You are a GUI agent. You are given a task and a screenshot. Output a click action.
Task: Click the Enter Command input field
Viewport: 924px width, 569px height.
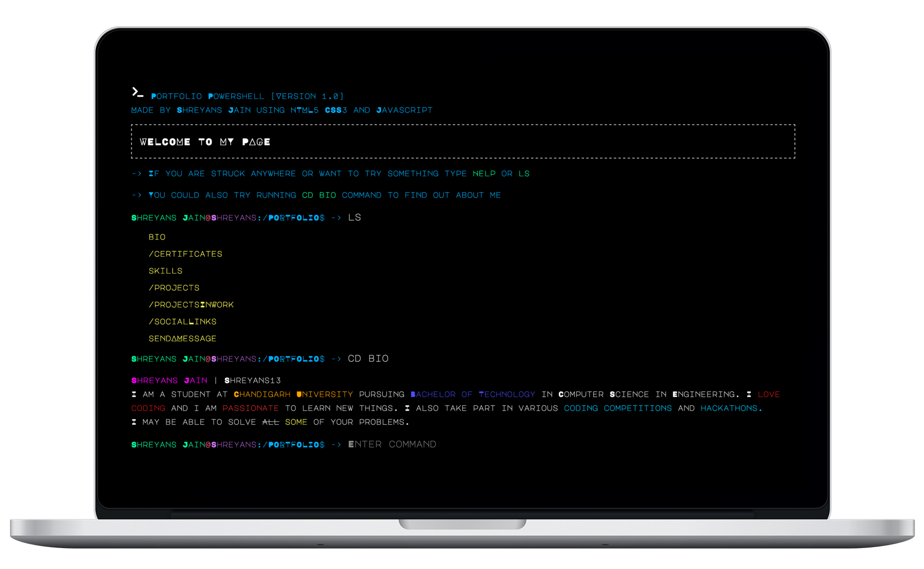point(392,444)
